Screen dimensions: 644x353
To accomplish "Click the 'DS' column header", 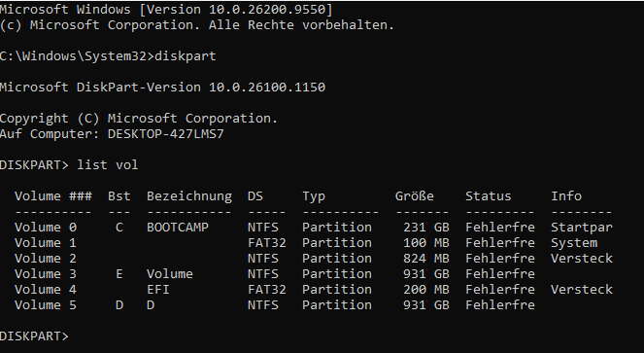I will tap(255, 196).
